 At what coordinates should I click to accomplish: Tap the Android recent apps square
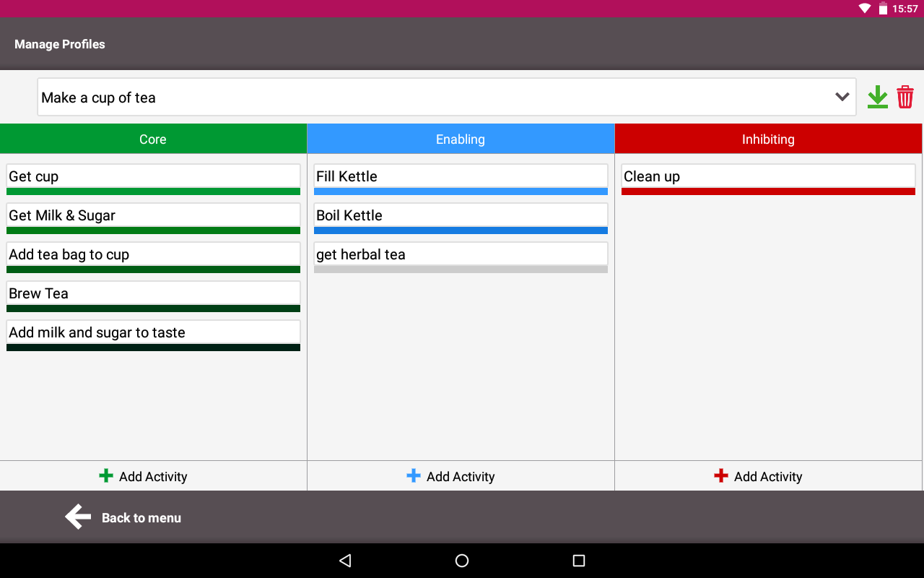578,561
